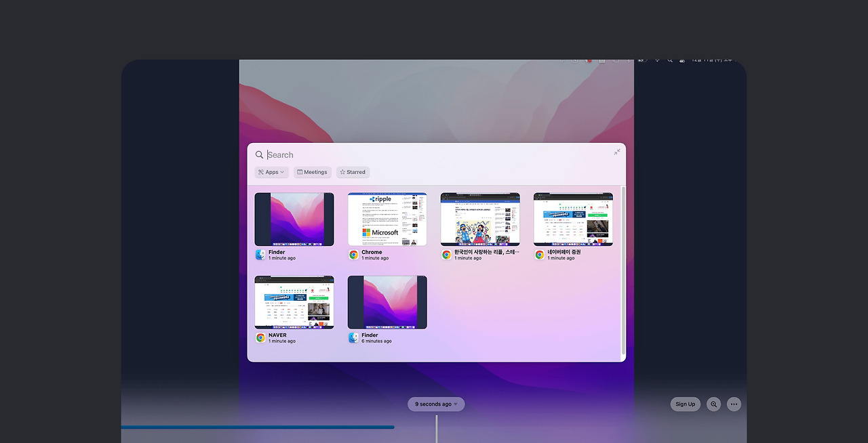This screenshot has width=868, height=443.
Task: Click Chrome icon beside 네이버페이 증권
Action: pyautogui.click(x=540, y=255)
